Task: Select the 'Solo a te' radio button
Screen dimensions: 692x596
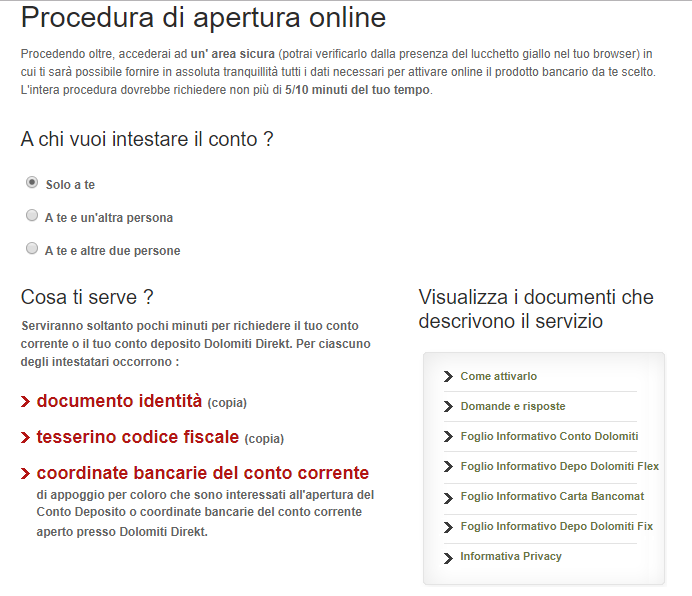Action: point(32,183)
